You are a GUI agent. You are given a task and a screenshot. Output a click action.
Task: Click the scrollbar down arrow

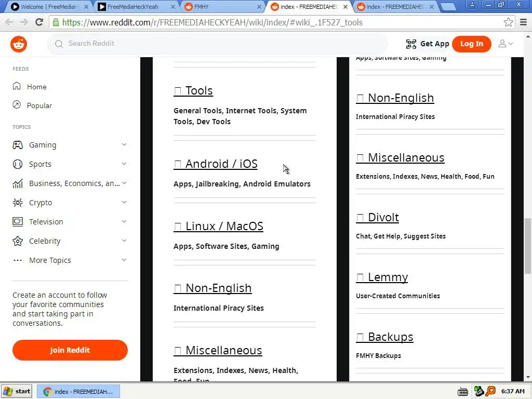tap(528, 377)
